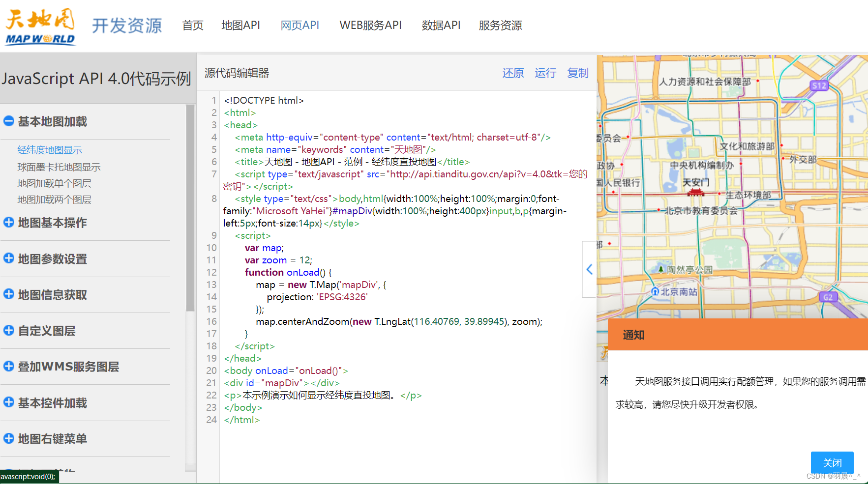868x484 pixels.
Task: Run the code with 运行
Action: point(545,73)
